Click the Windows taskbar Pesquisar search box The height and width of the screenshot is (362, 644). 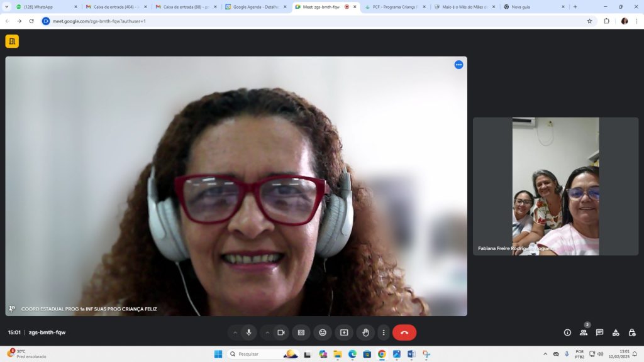[258, 354]
